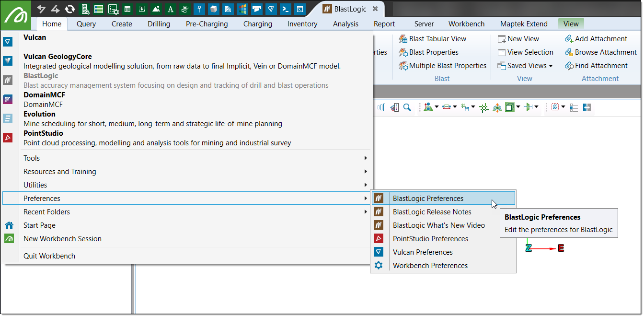Expand Resources and Training submenu
The width and height of the screenshot is (644, 317).
187,172
